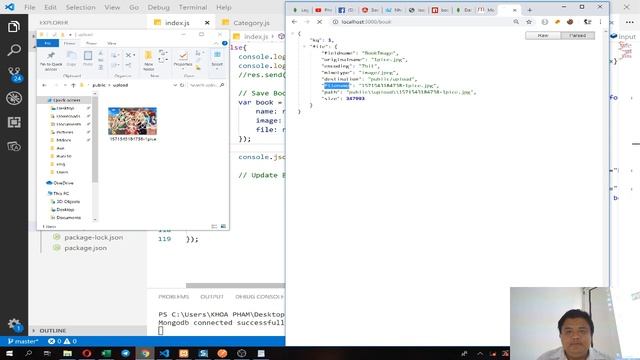The image size is (640, 360).
Task: Open the View tab in File Explorer ribbon
Action: click(112, 43)
